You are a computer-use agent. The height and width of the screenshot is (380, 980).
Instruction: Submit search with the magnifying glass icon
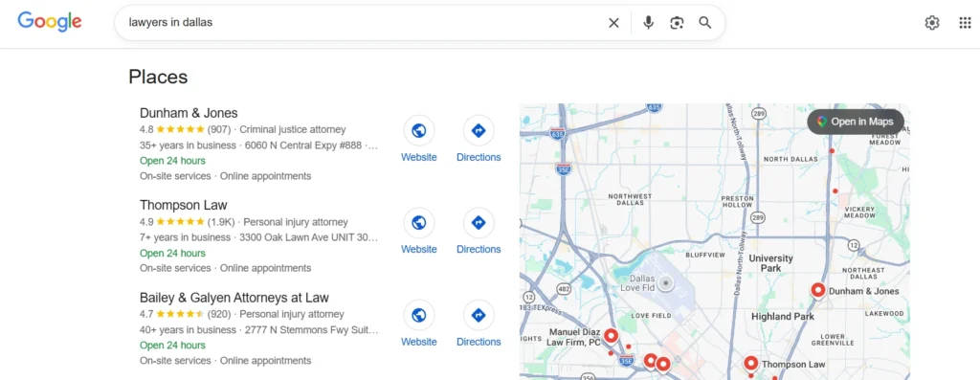705,23
